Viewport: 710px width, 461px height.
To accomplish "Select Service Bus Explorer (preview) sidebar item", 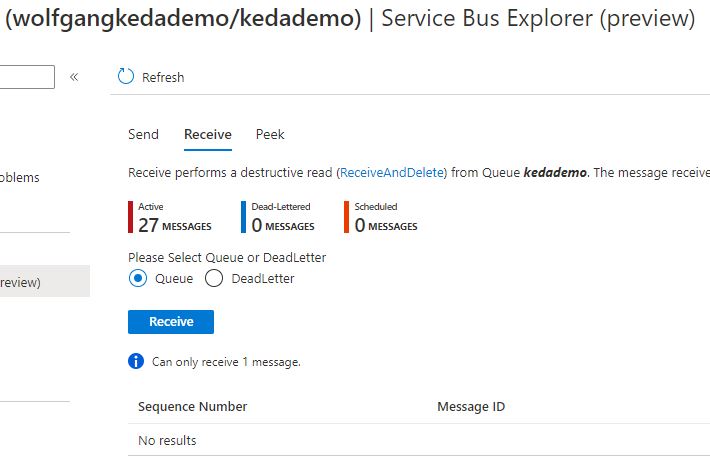I will pyautogui.click(x=22, y=282).
